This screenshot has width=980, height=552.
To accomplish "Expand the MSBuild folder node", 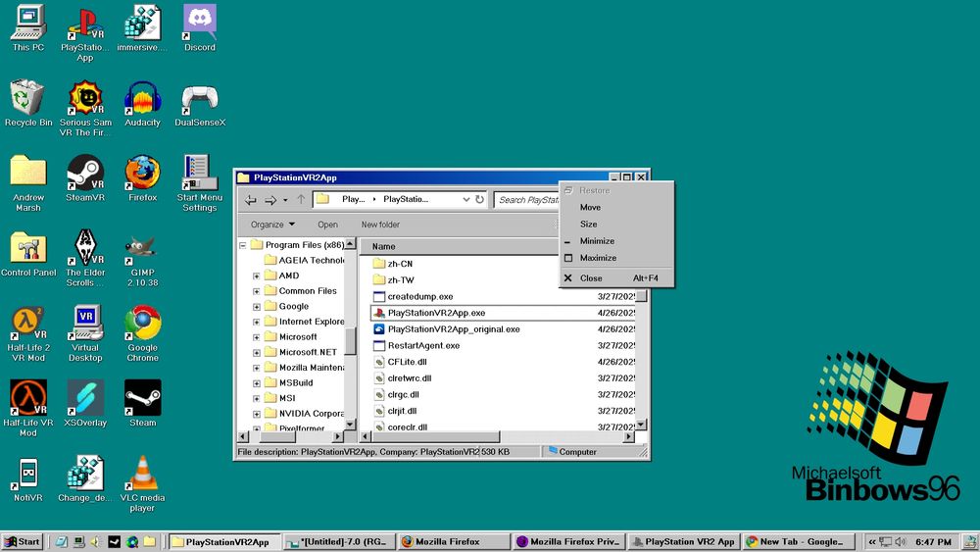I will [256, 383].
